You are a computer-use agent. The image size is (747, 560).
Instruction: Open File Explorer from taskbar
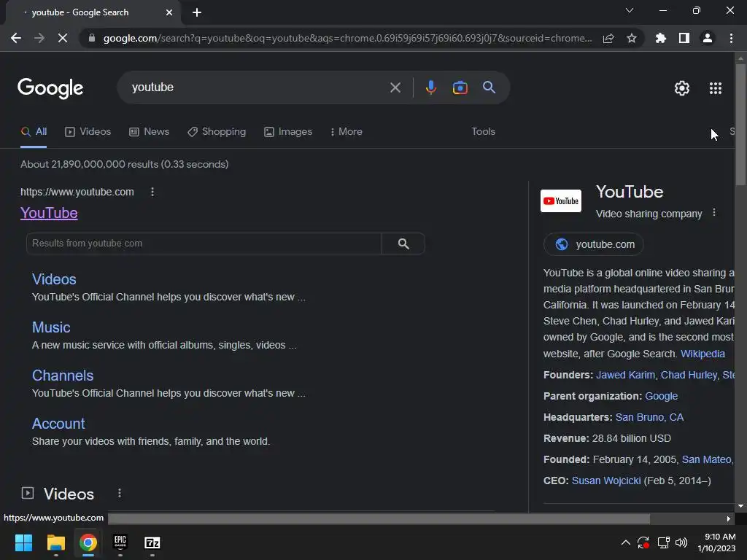tap(55, 542)
